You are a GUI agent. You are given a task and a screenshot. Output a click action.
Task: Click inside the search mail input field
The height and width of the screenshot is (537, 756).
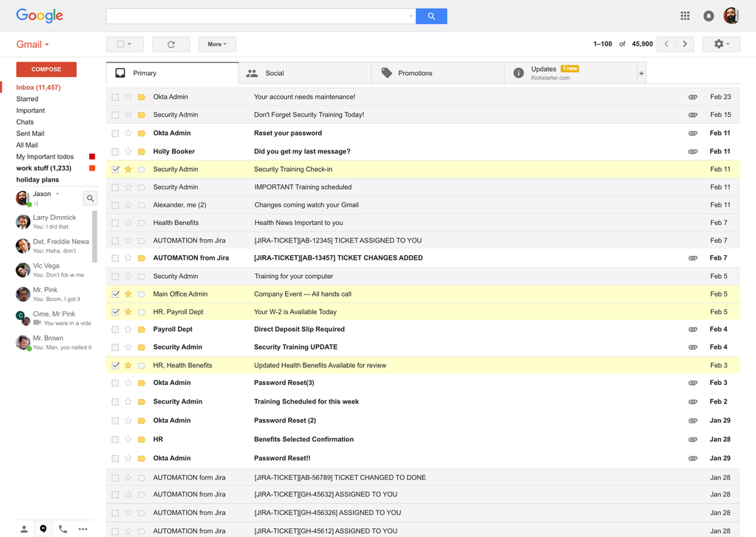258,15
